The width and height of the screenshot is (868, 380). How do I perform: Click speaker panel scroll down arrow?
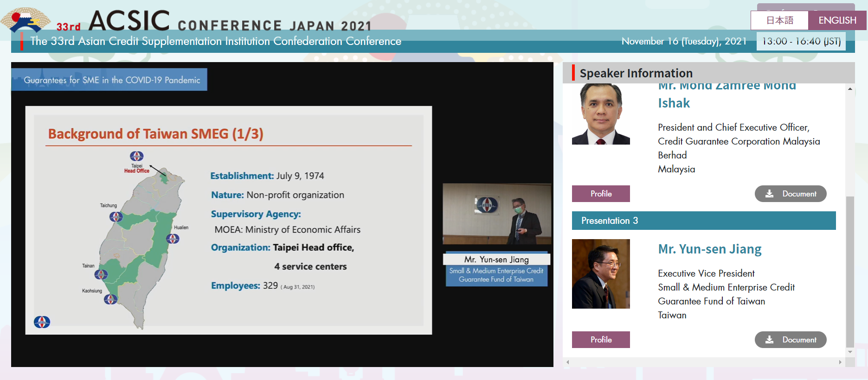[x=850, y=352]
